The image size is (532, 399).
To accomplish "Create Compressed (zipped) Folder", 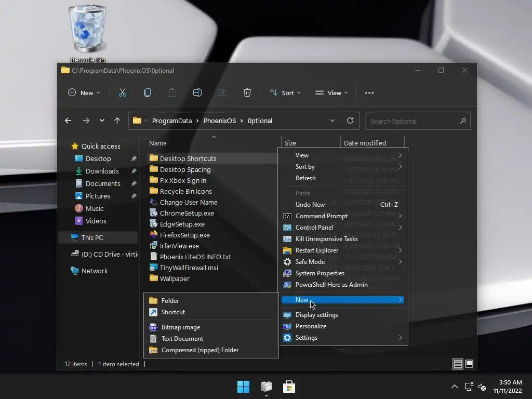I will coord(211,350).
